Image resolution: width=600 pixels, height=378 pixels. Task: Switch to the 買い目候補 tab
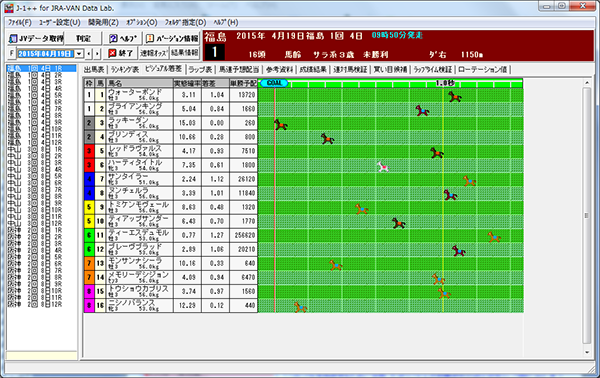point(390,70)
